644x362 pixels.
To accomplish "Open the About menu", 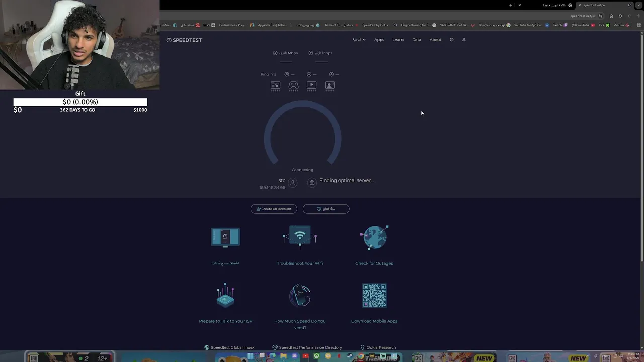I will [x=435, y=40].
